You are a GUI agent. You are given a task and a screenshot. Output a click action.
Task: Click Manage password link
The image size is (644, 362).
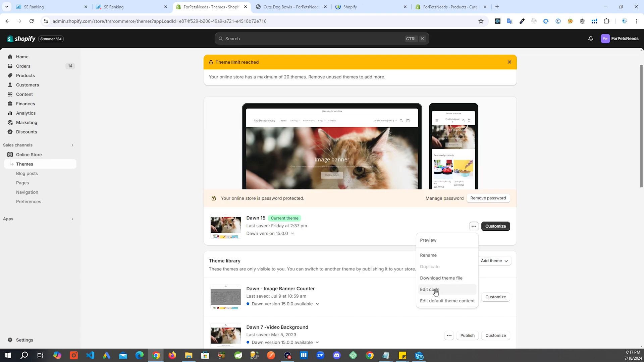[444, 198]
